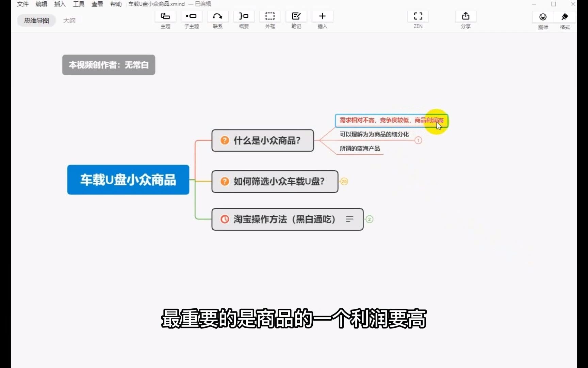The height and width of the screenshot is (368, 588).
Task: Select floating topic 本视频创作者:无常白
Action: coord(109,65)
